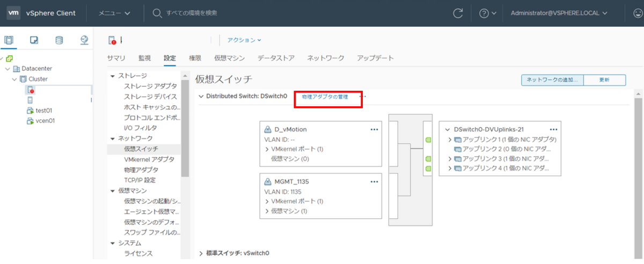Switch to Networking inventory icon
The width and height of the screenshot is (644, 264).
[x=84, y=40]
